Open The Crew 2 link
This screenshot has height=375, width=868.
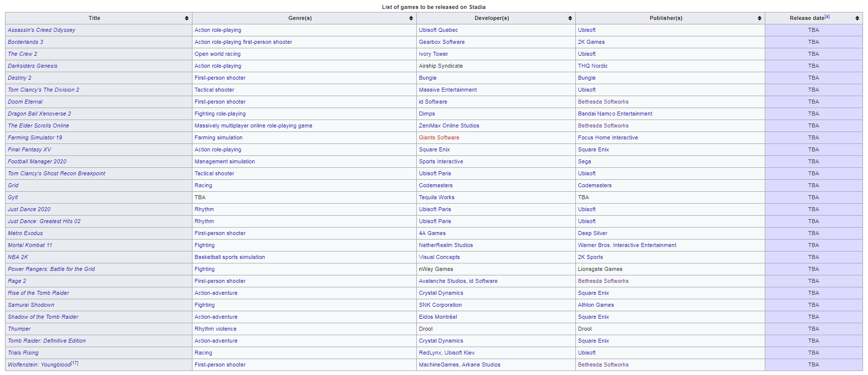[x=22, y=54]
